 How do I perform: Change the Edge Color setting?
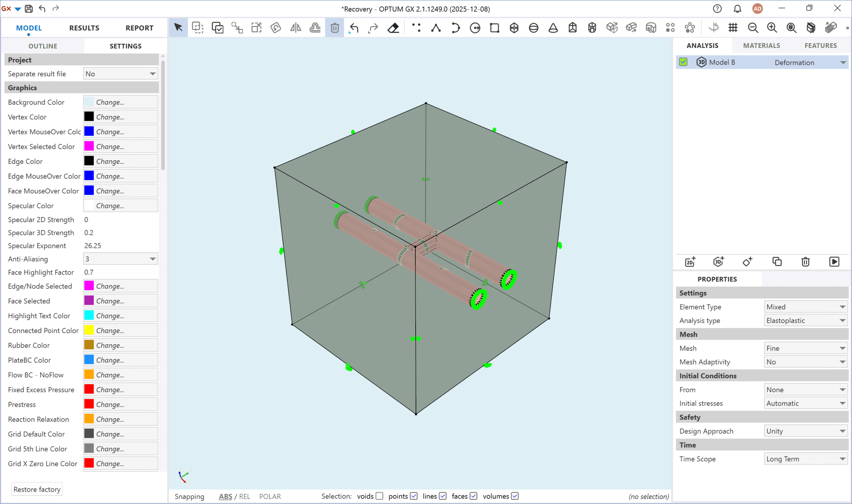pyautogui.click(x=120, y=161)
